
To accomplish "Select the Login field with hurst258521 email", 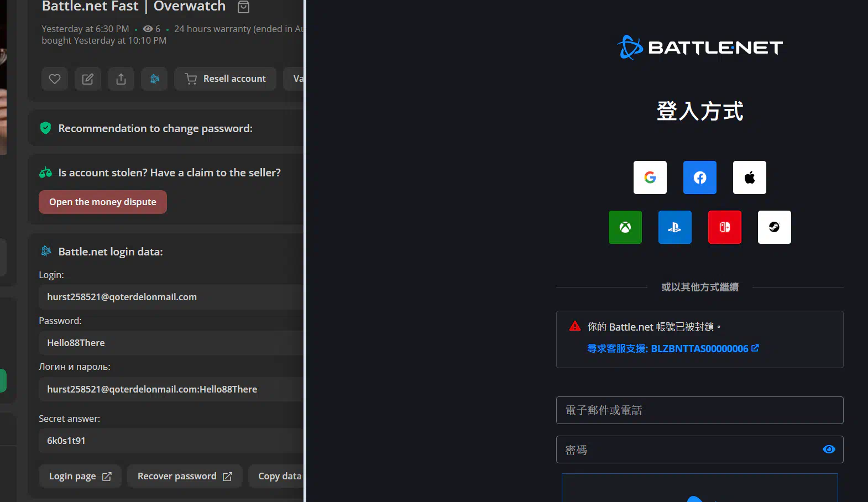I will point(171,297).
